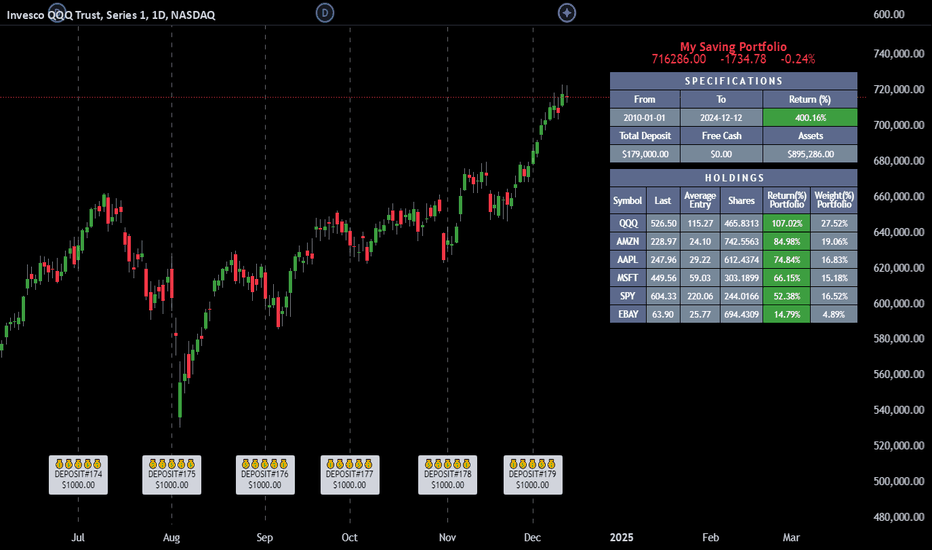Click AMZN return cell 84.98%
This screenshot has height=550, width=932.
tap(786, 241)
